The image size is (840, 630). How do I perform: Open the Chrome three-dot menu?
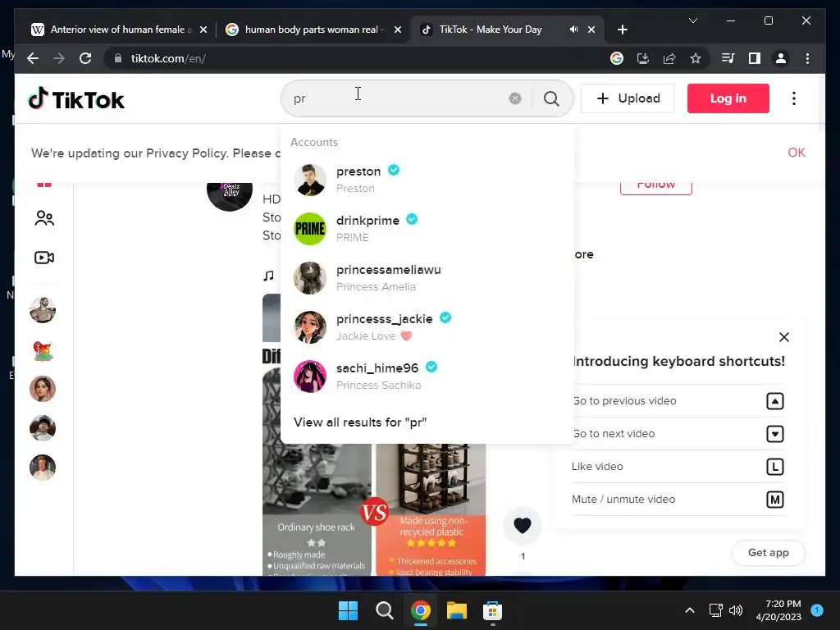pyautogui.click(x=807, y=58)
